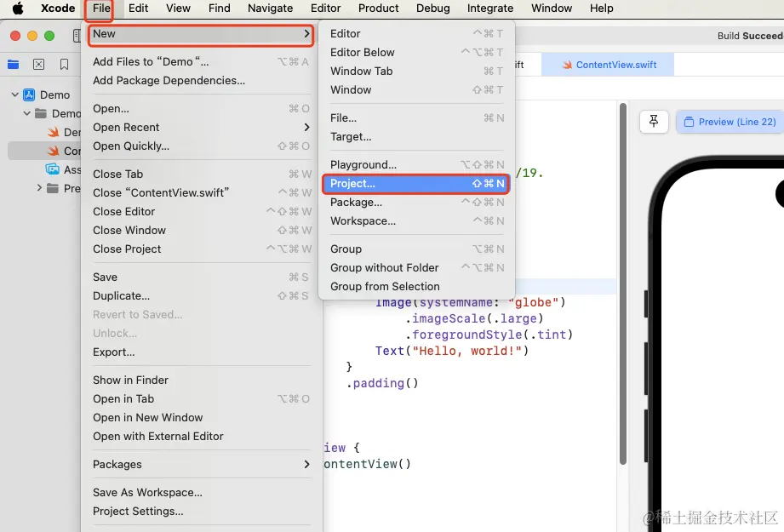This screenshot has height=532, width=784.
Task: Choose Save As Workspace...
Action: [201, 493]
